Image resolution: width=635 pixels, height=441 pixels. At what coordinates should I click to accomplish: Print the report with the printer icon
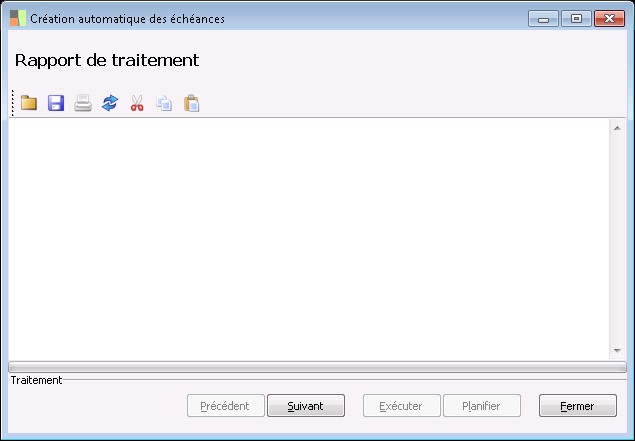[83, 103]
